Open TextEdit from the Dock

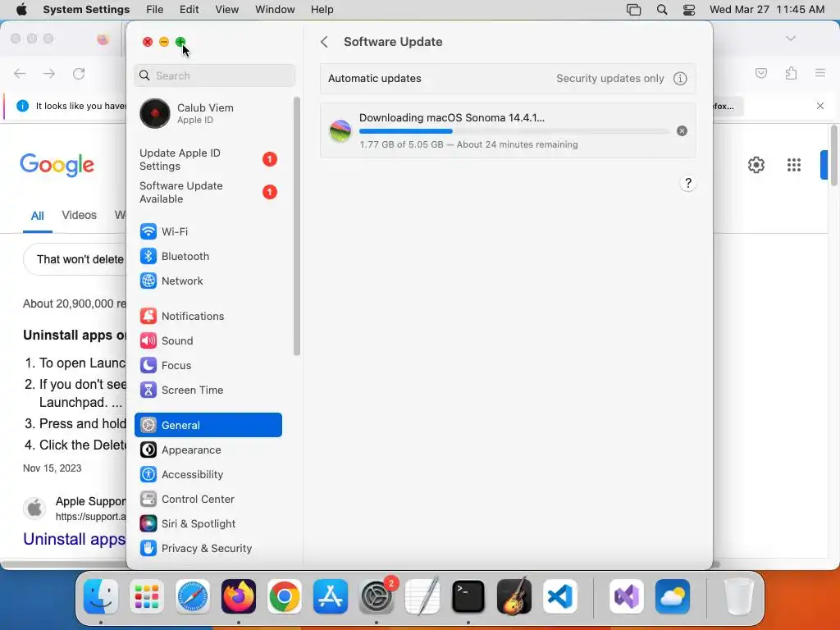click(x=422, y=596)
